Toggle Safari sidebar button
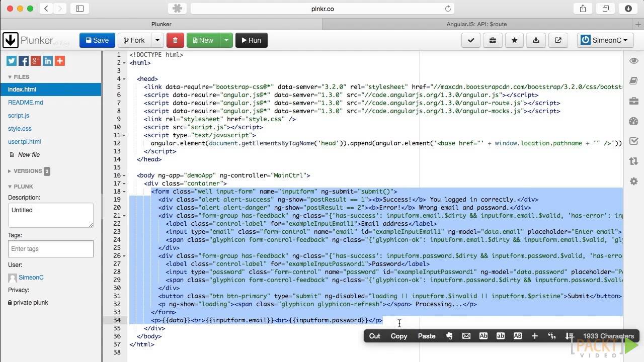This screenshot has height=362, width=644. (79, 9)
